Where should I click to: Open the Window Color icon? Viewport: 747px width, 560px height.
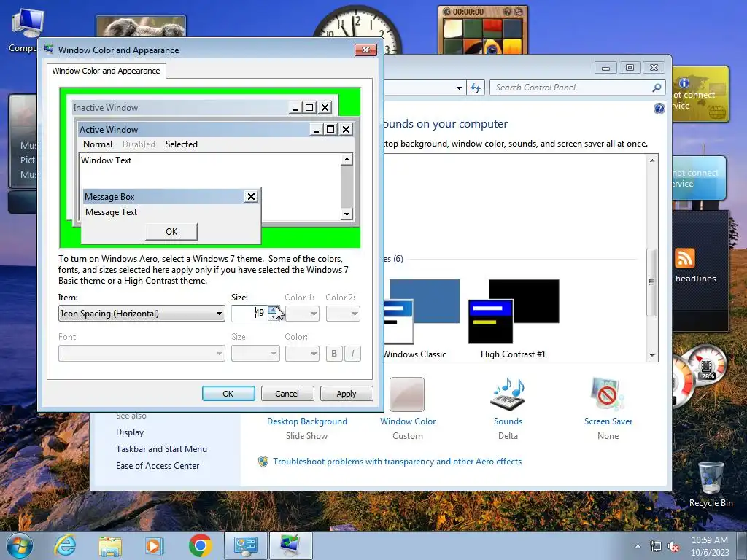407,394
